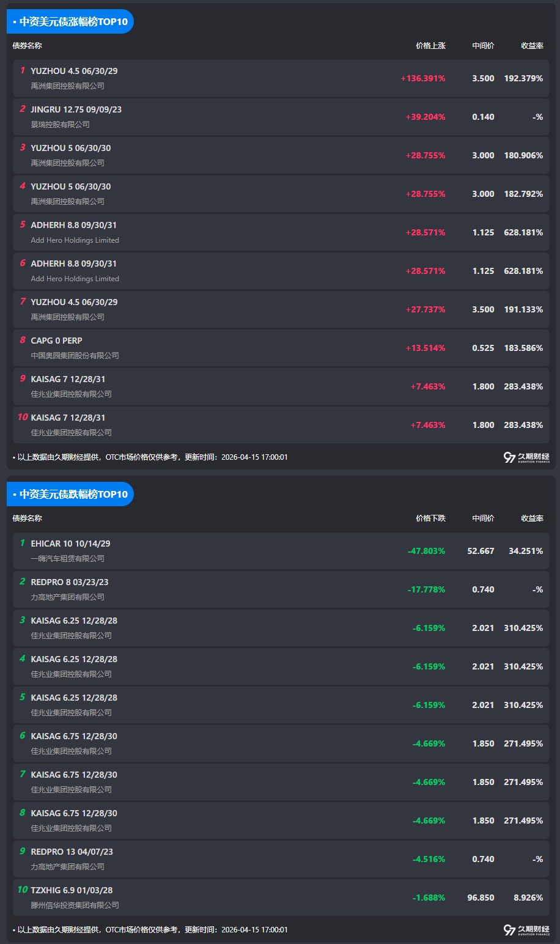Click 收益率 header in the losers table

pos(532,518)
